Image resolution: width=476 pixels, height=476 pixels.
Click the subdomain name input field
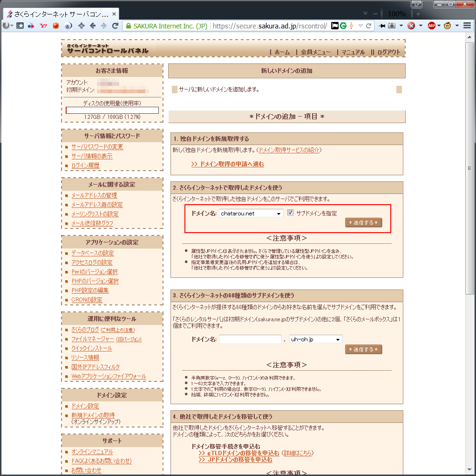tap(250, 339)
